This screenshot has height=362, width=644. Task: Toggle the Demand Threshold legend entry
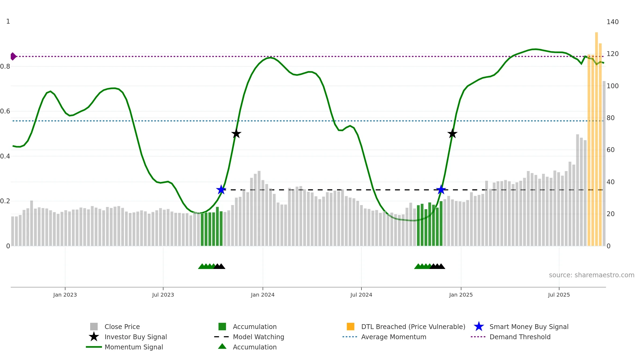click(x=511, y=337)
